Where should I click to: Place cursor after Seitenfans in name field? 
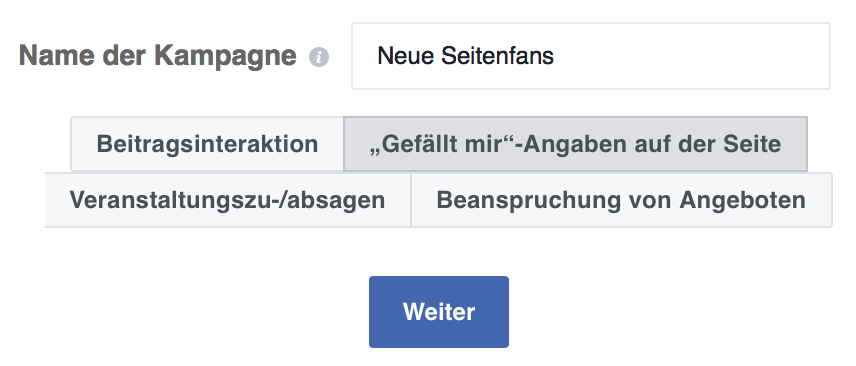[x=556, y=56]
